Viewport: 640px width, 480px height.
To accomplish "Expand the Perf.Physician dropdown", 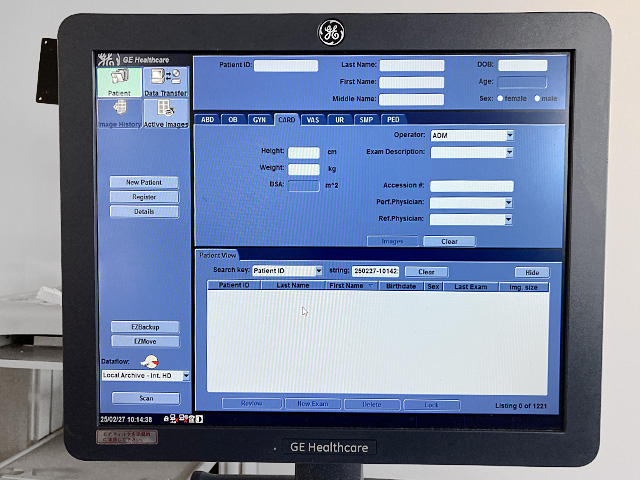I will coord(509,202).
